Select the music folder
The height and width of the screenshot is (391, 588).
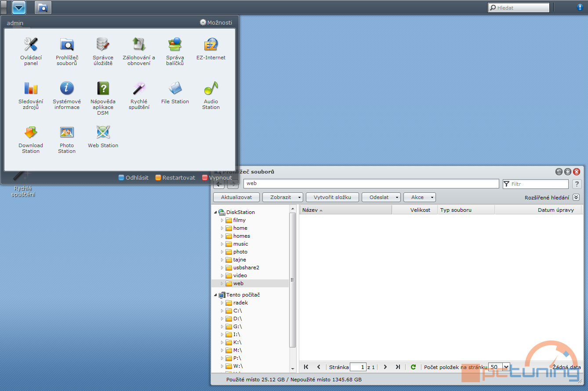tap(240, 244)
